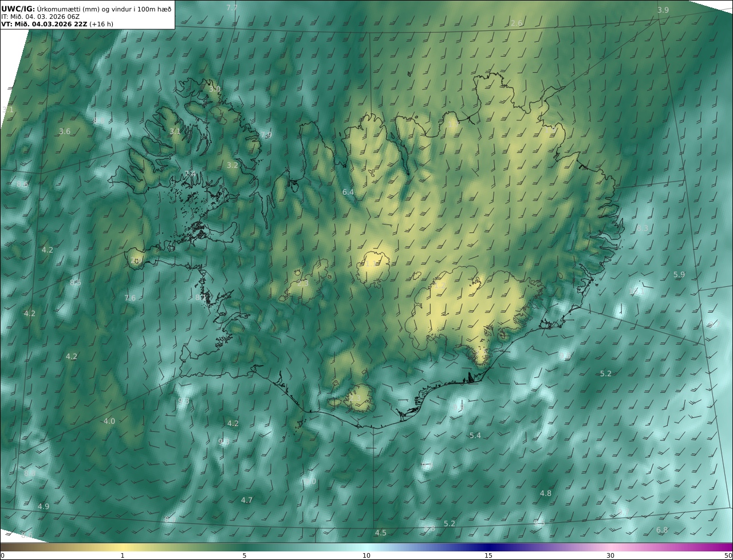The image size is (733, 560).
Task: Click the map value label '4.9'
Action: pyautogui.click(x=44, y=507)
